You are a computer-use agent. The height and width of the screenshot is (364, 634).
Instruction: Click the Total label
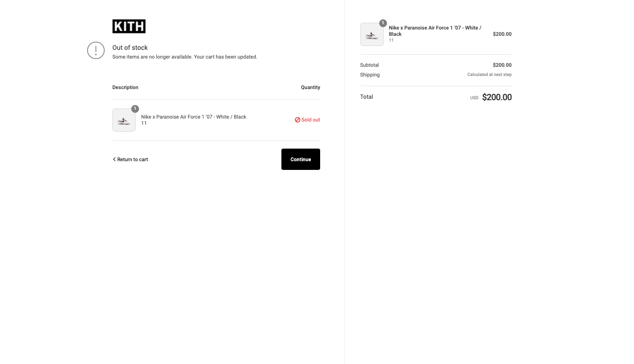(x=367, y=97)
